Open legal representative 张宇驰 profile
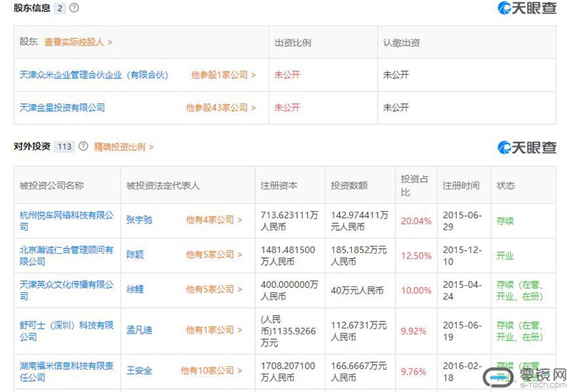Image resolution: width=570 pixels, height=392 pixels. coord(139,220)
